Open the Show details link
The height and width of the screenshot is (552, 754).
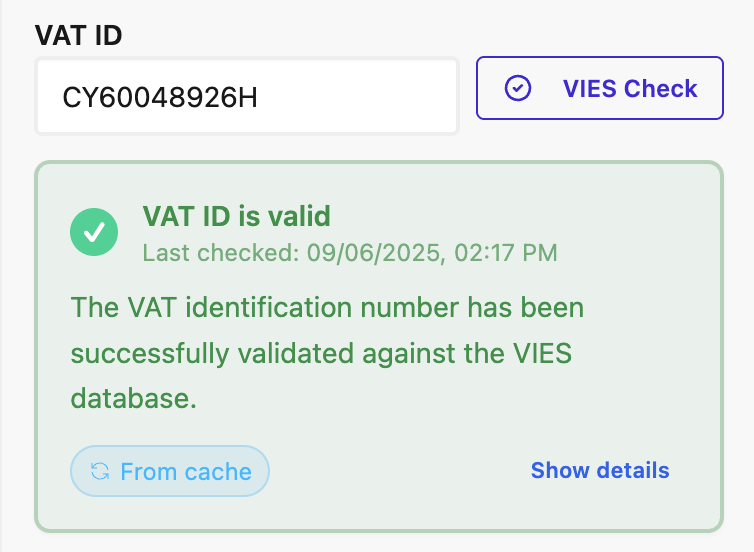point(599,470)
